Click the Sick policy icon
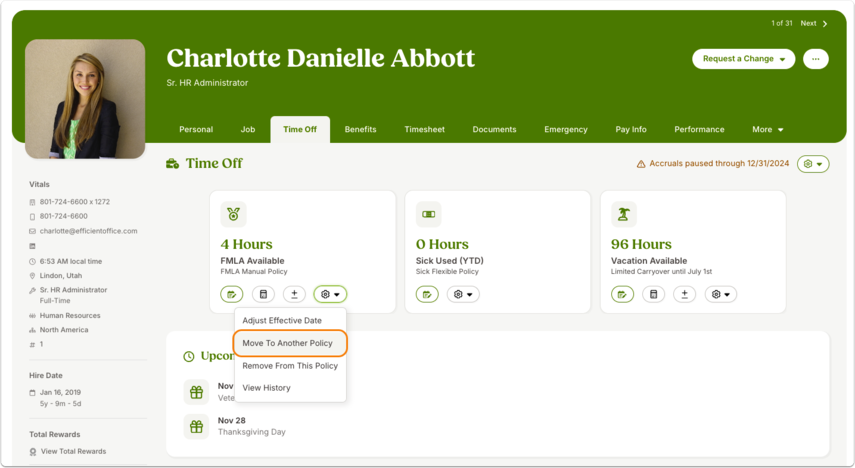855x468 pixels. (x=429, y=214)
